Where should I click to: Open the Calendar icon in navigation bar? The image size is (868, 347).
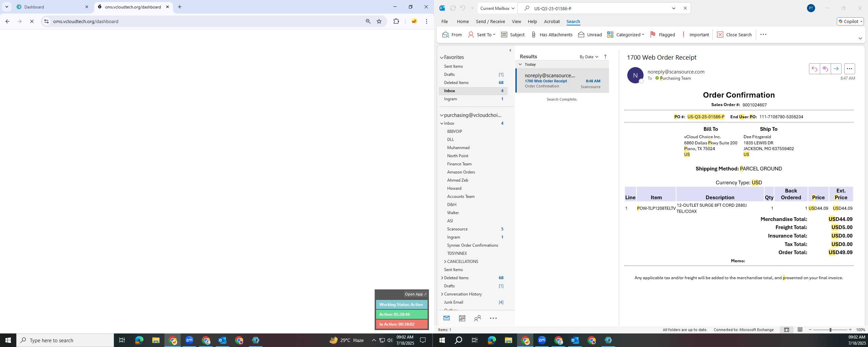(462, 318)
